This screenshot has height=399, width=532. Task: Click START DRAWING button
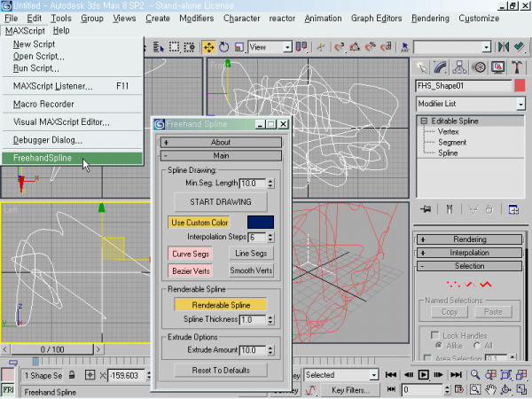221,202
